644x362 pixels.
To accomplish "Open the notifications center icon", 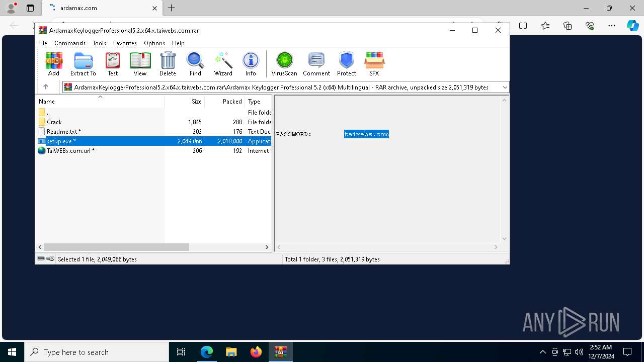I will pyautogui.click(x=627, y=352).
